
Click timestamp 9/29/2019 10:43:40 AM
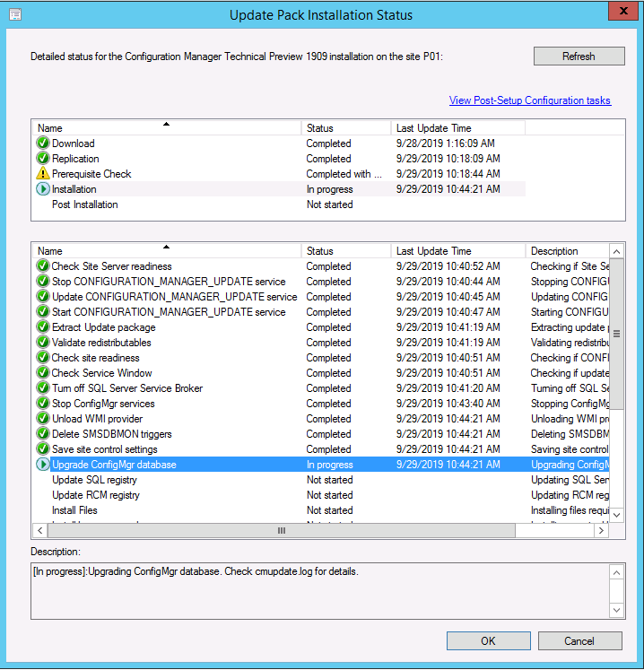tap(448, 404)
